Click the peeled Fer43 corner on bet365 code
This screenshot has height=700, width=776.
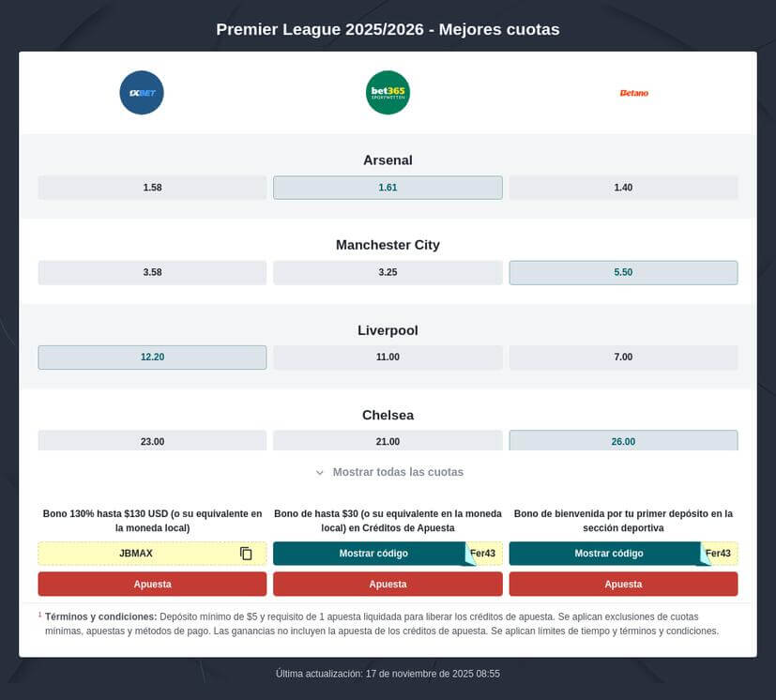point(481,553)
